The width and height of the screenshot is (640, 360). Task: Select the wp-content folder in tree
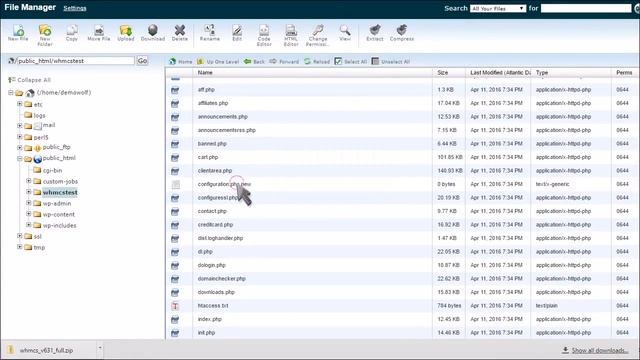tap(59, 214)
